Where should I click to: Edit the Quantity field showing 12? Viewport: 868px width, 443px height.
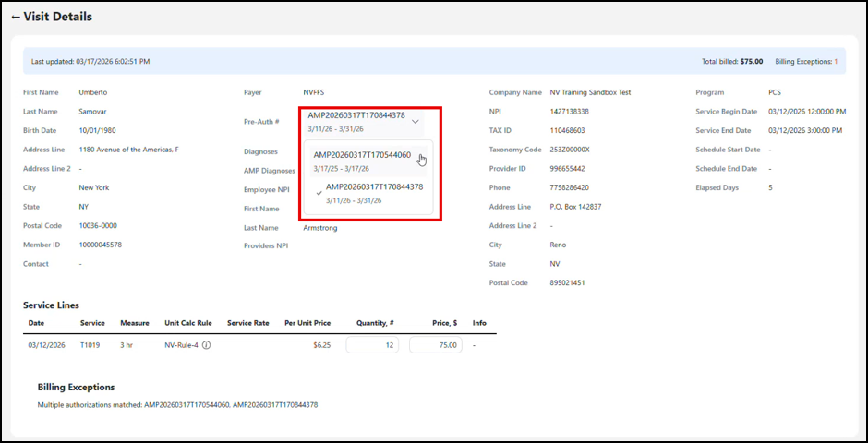[372, 345]
